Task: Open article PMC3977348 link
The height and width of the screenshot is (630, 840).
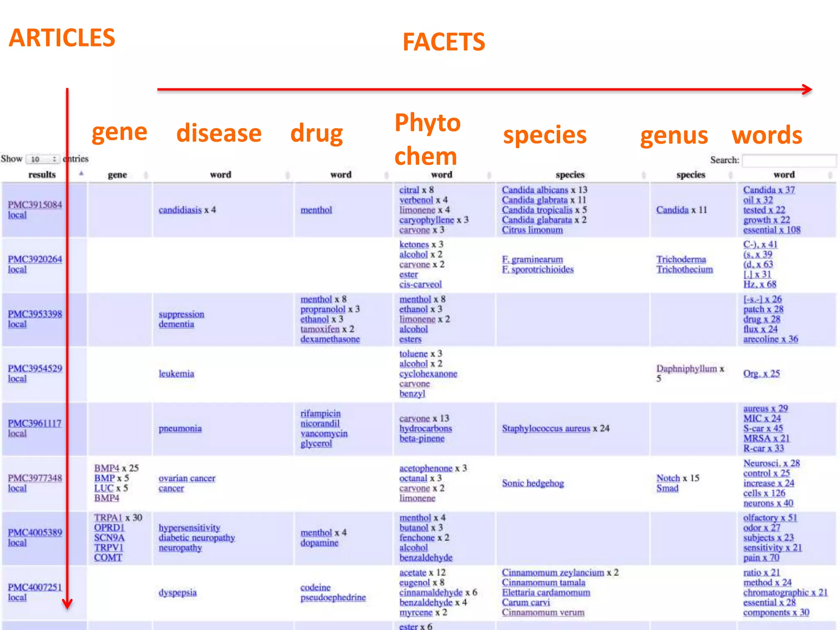Action: pyautogui.click(x=35, y=478)
